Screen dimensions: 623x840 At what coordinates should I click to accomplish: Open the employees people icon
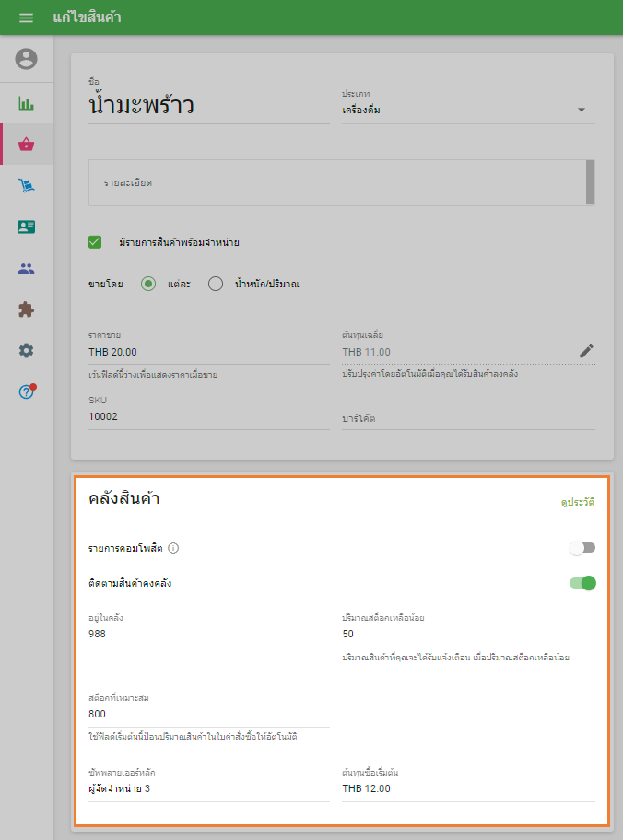(27, 269)
